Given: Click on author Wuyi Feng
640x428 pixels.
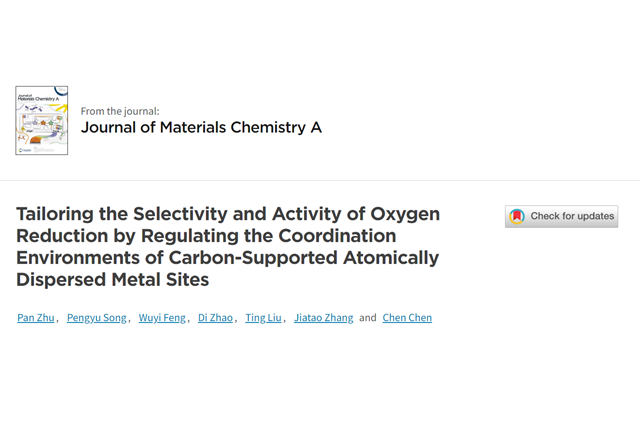Looking at the screenshot, I should pos(163,318).
